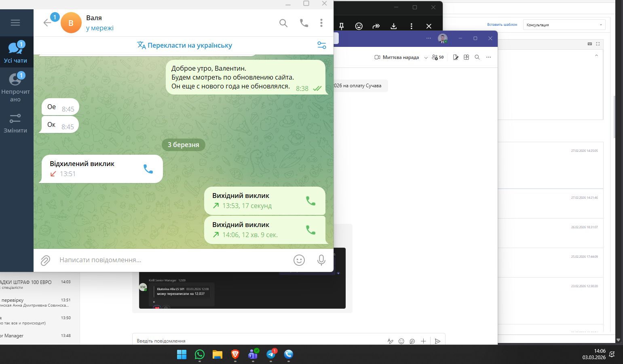
Task: Open the Teams apps grid icon
Action: coord(466,57)
